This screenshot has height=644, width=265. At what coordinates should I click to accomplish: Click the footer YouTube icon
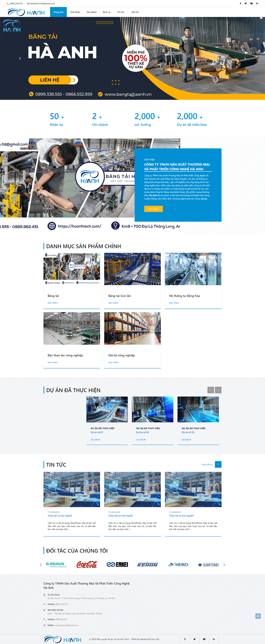pos(204,639)
